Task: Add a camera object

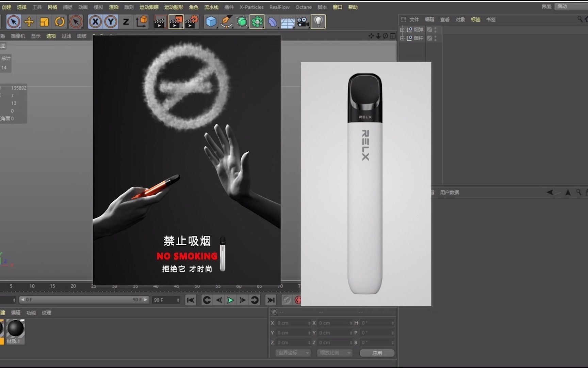Action: click(303, 22)
